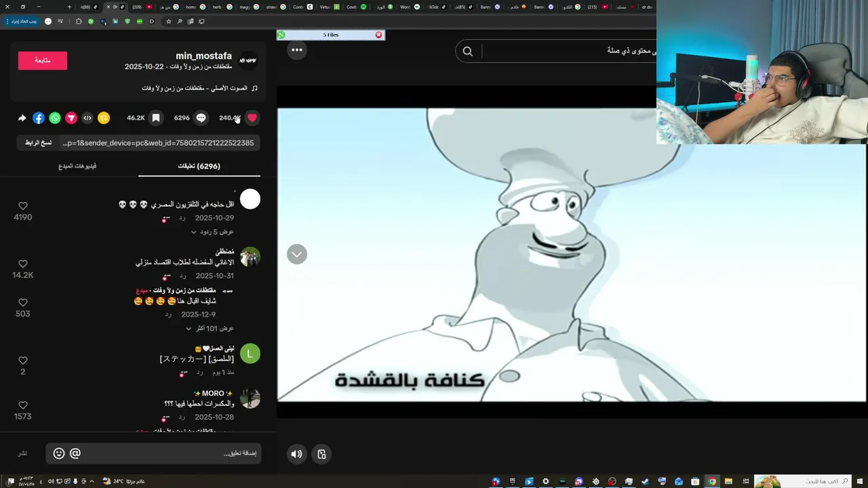Open the embed code icon
The height and width of the screenshot is (488, 868).
tap(87, 118)
